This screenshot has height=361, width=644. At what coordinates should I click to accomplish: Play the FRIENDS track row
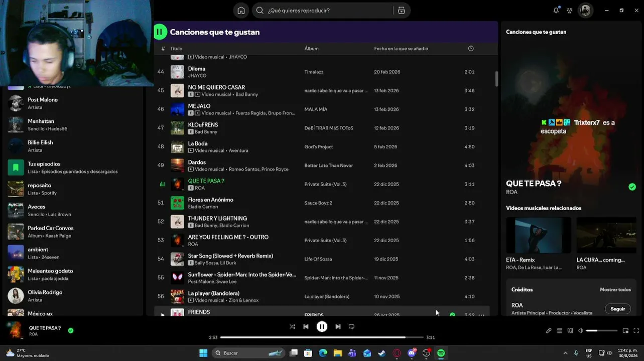pos(162,315)
